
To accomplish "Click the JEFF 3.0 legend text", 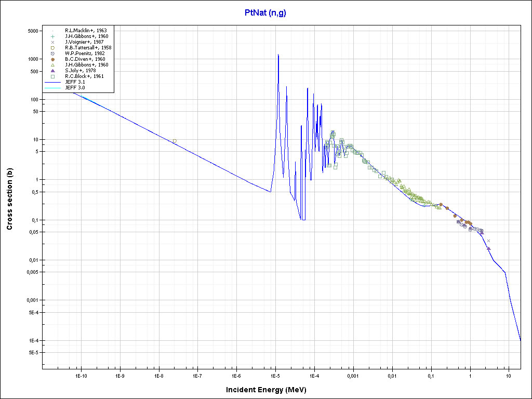I will point(75,88).
